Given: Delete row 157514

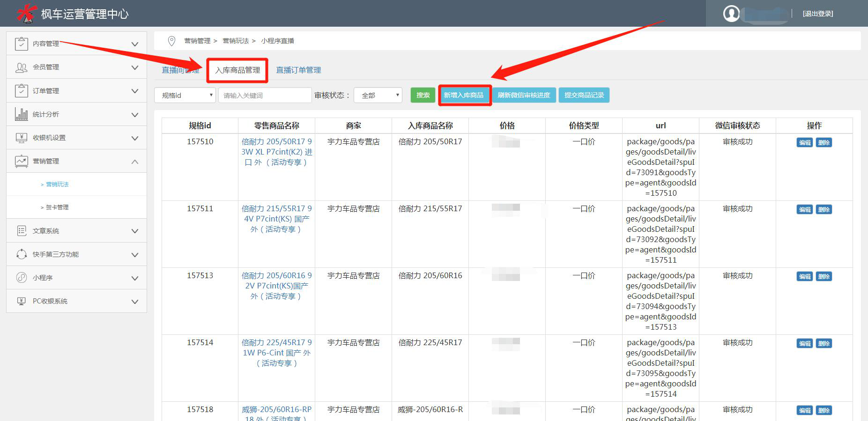Looking at the screenshot, I should (824, 344).
